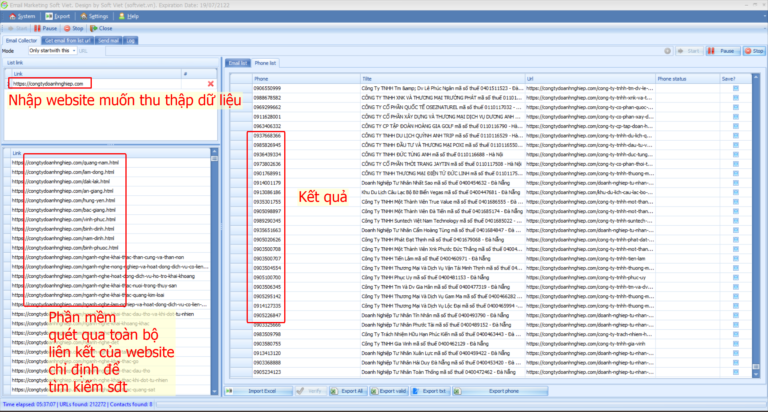This screenshot has height=412, width=768.
Task: Toggle Save checkbox for phone 0913413120
Action: coord(736,353)
